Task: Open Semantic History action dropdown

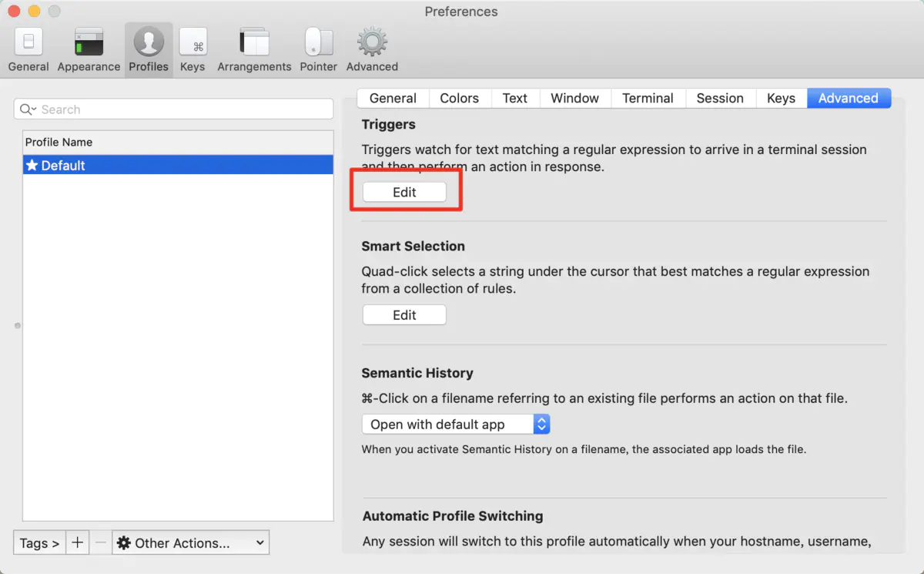Action: click(x=456, y=425)
